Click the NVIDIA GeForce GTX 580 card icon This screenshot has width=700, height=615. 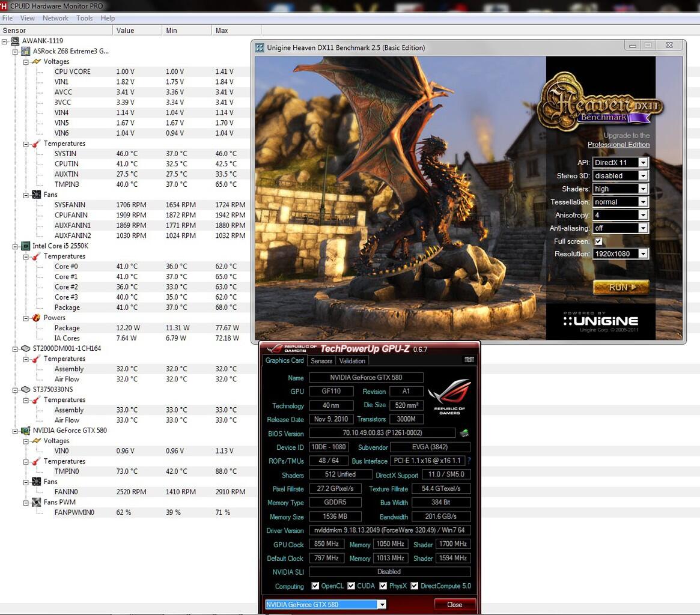(25, 431)
